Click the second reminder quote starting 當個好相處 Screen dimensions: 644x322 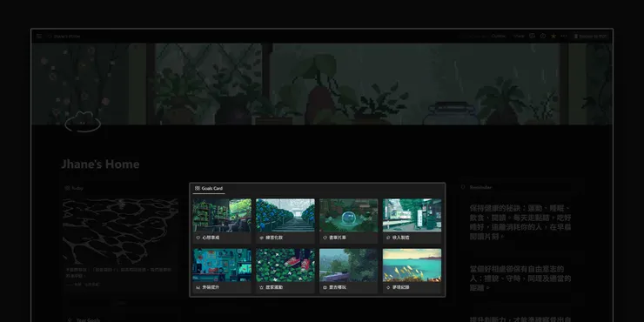(520, 278)
